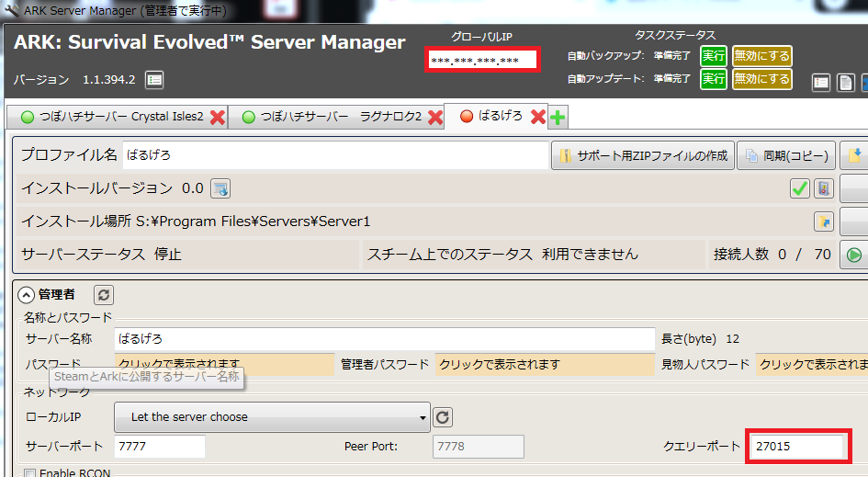Click the 停止 server status text
The width and height of the screenshot is (868, 477).
pos(168,255)
